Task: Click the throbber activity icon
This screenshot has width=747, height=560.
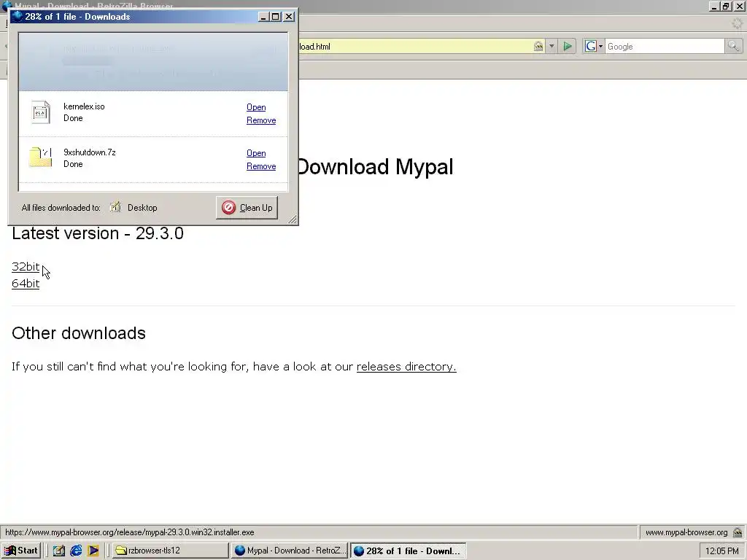Action: tap(737, 23)
